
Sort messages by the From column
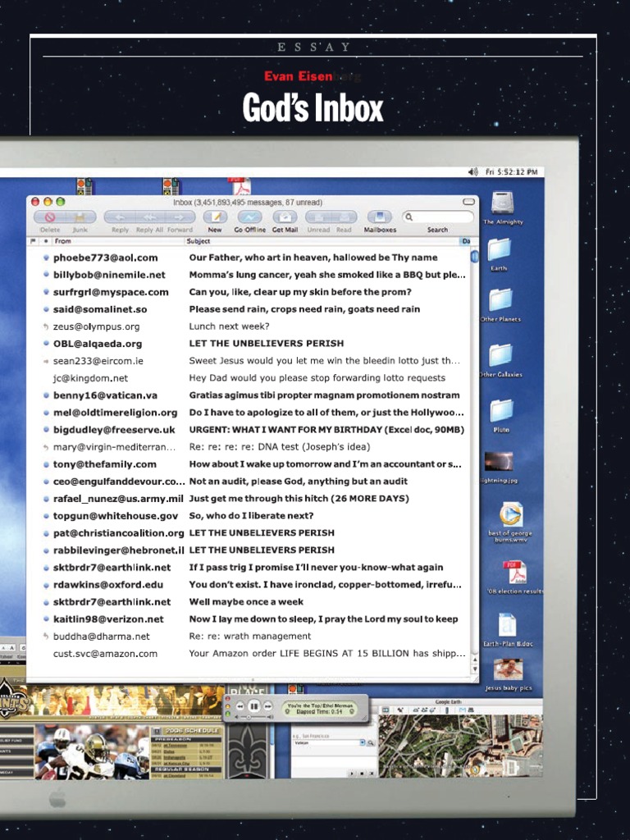tap(118, 242)
